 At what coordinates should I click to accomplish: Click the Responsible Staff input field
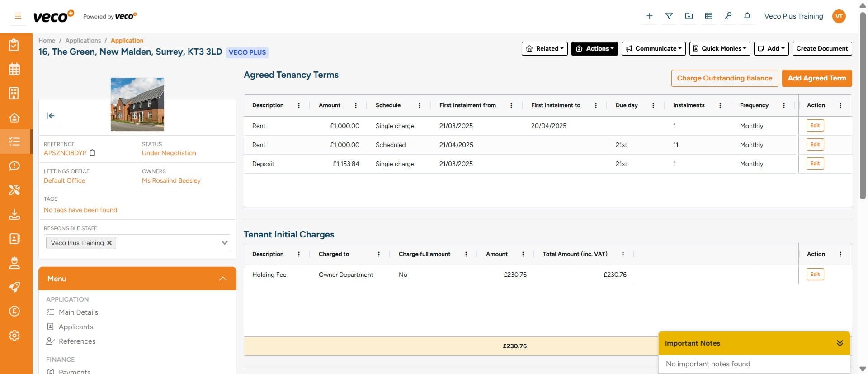(137, 243)
